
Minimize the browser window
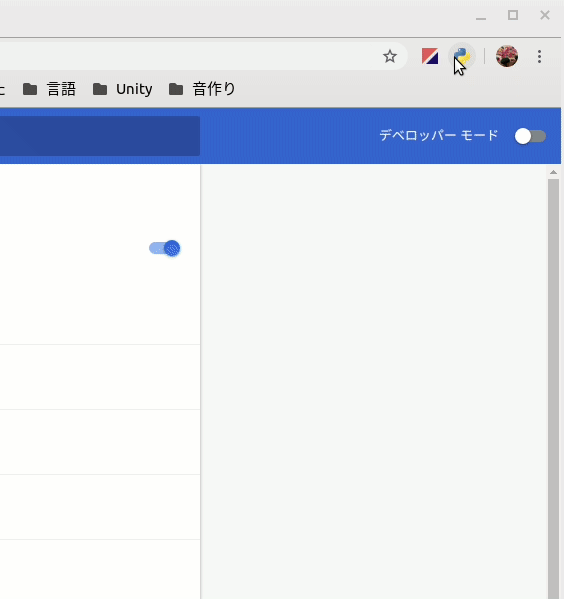pyautogui.click(x=481, y=16)
